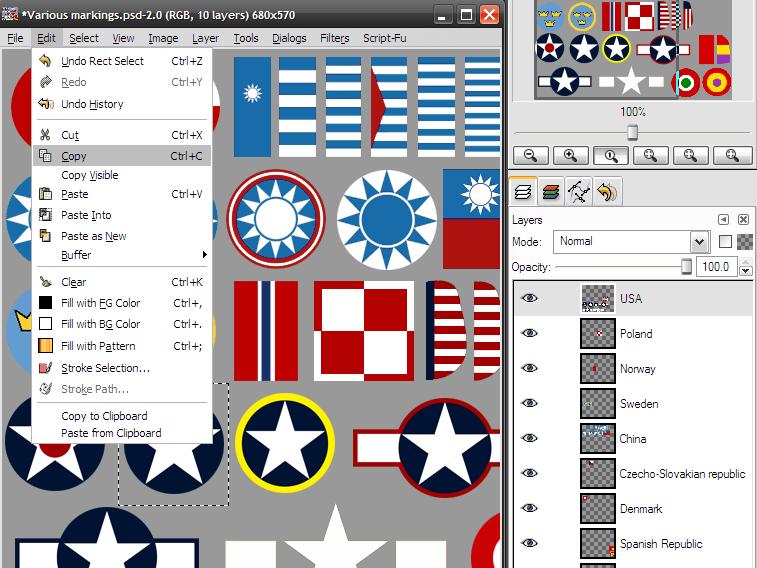Click the Opacity spinner arrows
The width and height of the screenshot is (757, 568).
(x=746, y=266)
